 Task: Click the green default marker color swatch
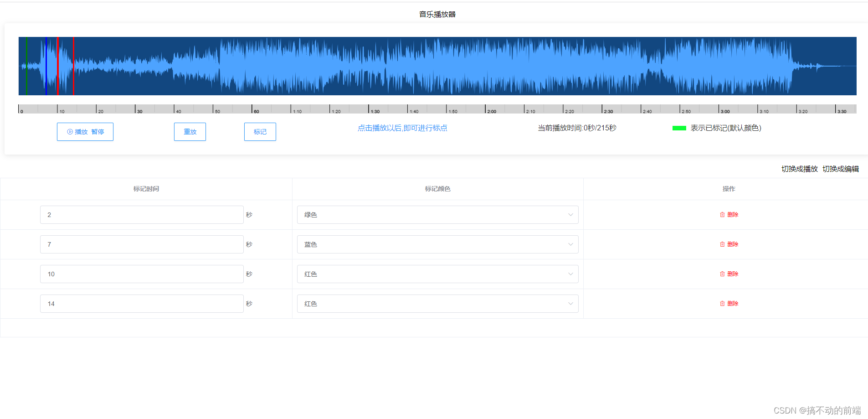coord(679,128)
